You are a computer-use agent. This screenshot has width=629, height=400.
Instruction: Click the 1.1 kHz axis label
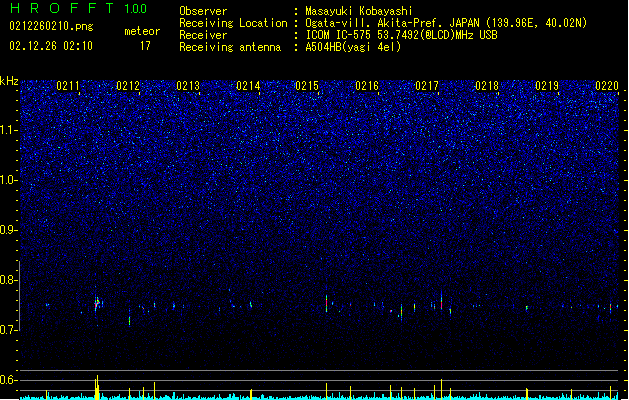pyautogui.click(x=9, y=130)
